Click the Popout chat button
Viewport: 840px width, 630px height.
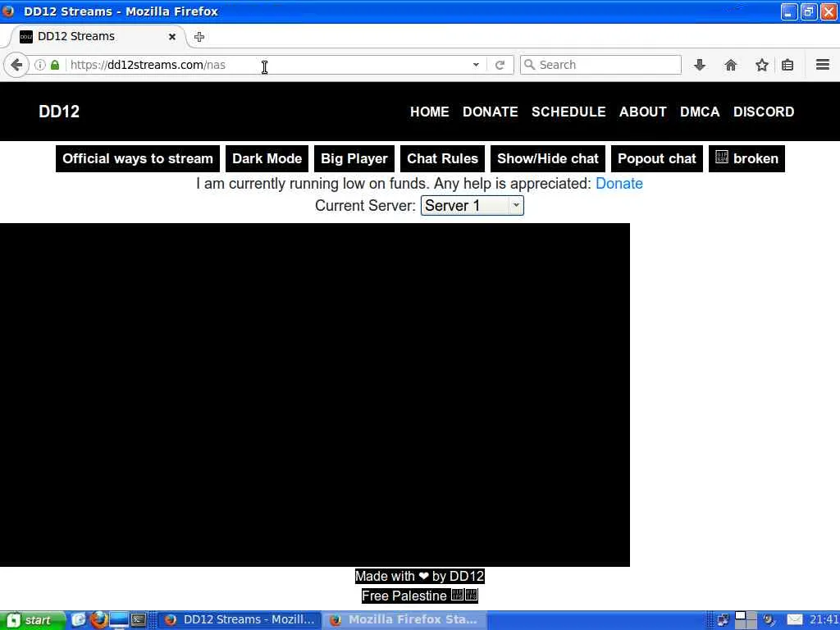click(657, 158)
